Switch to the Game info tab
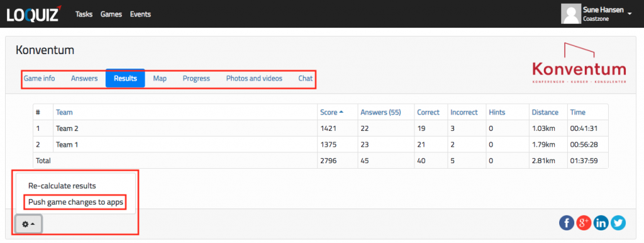 tap(40, 78)
